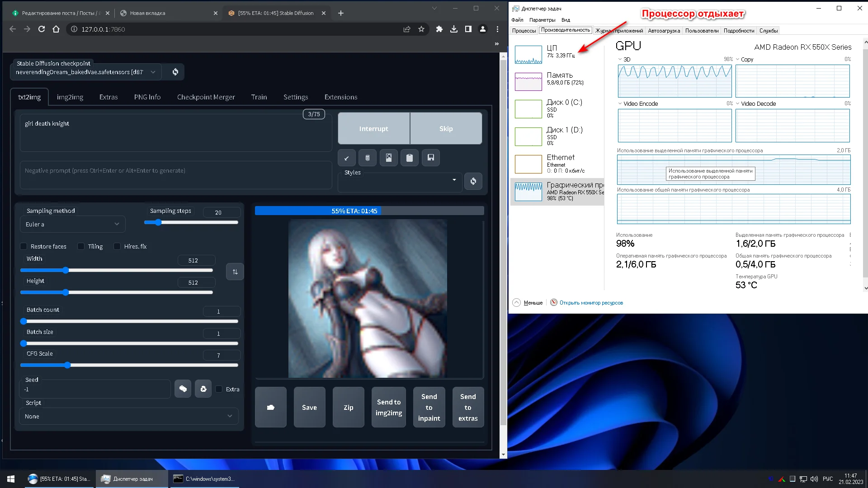Open the 3D graph selector dropdown in Task Manager
The image size is (868, 488).
coord(620,59)
